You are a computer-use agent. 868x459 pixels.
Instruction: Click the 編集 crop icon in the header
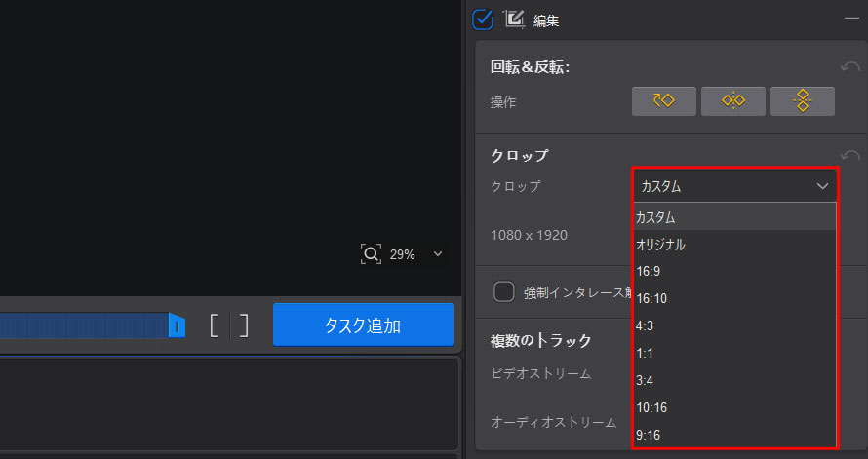click(514, 19)
